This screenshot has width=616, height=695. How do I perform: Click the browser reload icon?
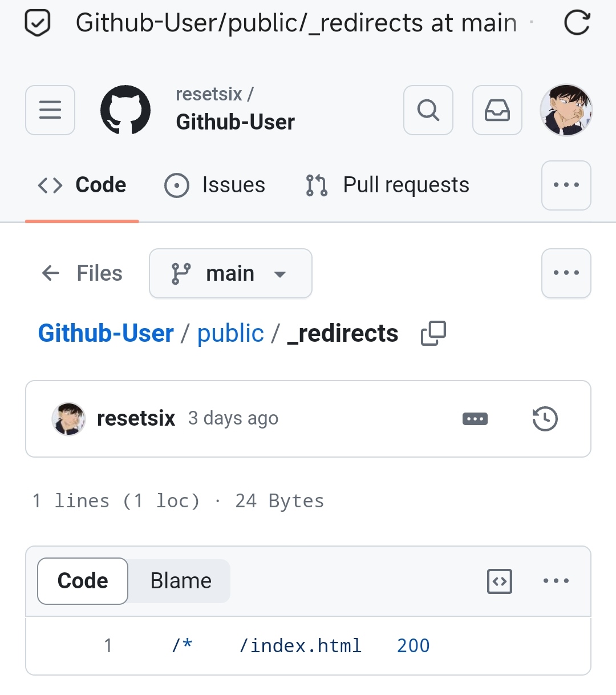coord(577,23)
